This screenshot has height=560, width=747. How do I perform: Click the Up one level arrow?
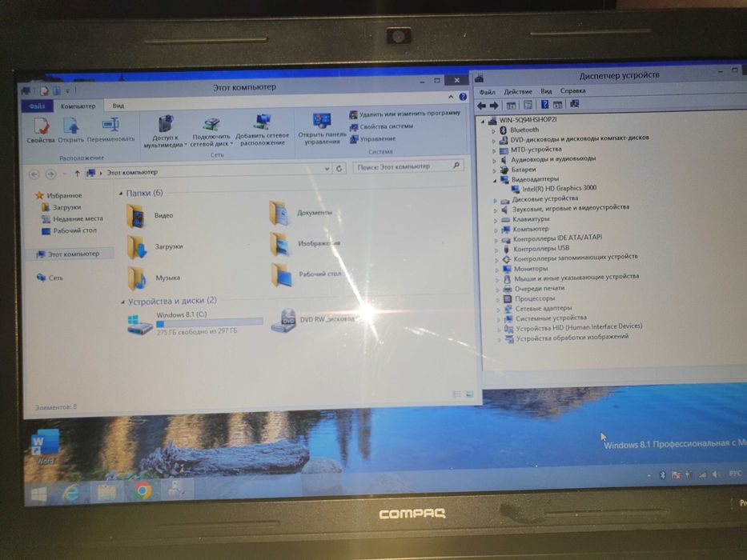[x=77, y=174]
